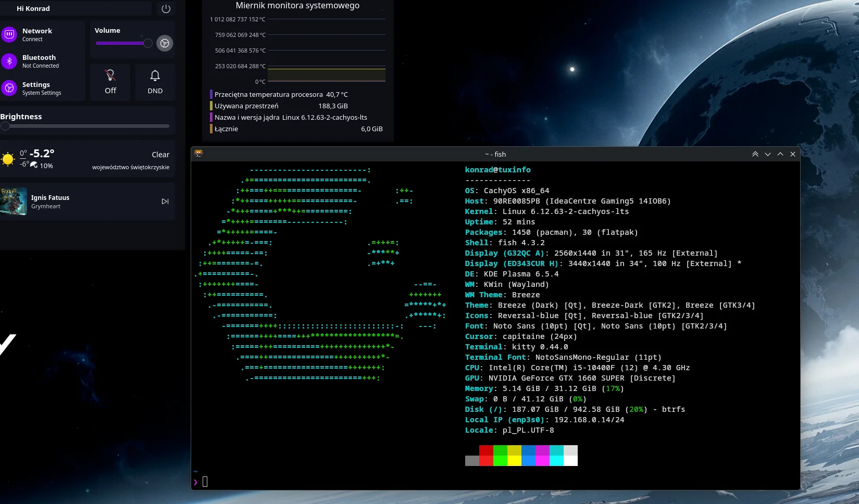Click 'Terminal: kitty 0.44.0' line
This screenshot has width=859, height=504.
[x=516, y=347]
